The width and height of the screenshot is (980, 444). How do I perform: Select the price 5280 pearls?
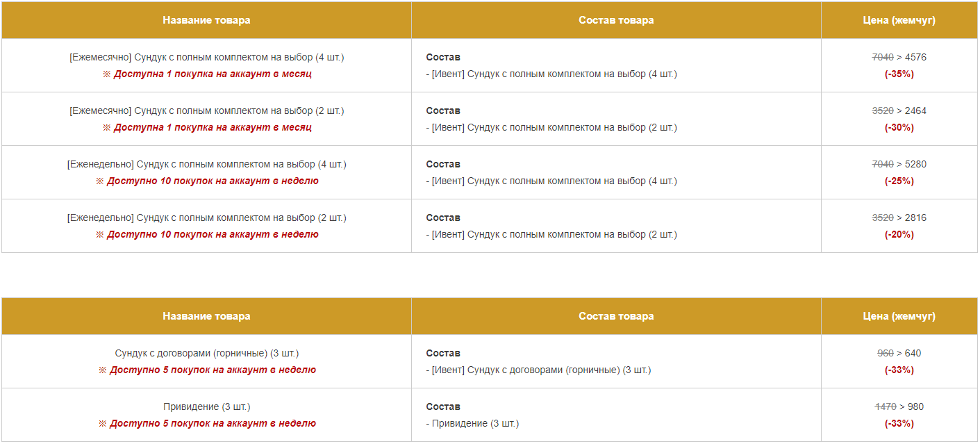(915, 164)
